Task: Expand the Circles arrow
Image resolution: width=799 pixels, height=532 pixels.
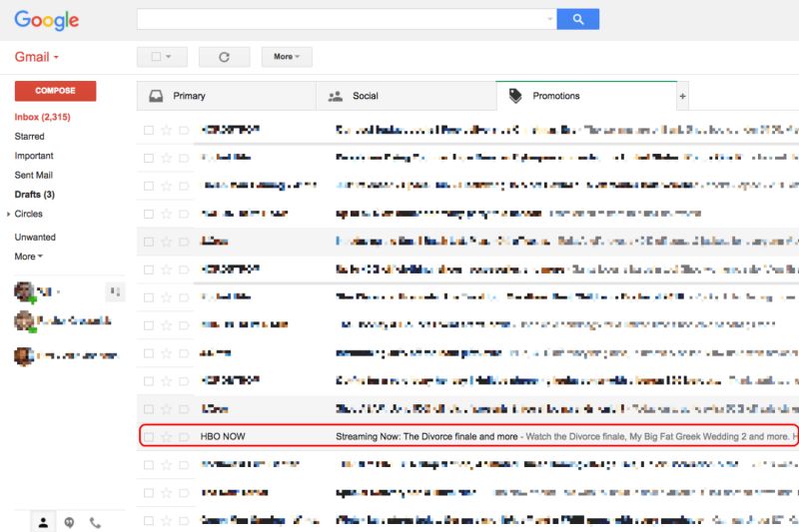Action: (8, 215)
